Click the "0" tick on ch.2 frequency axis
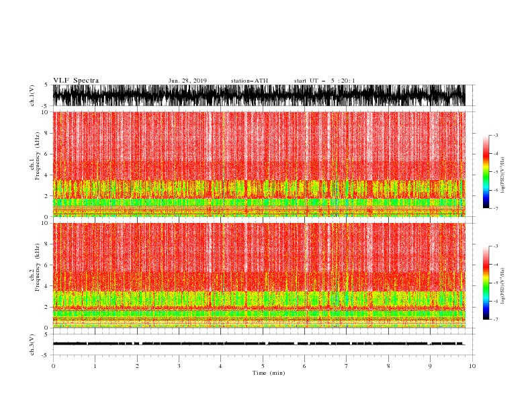This screenshot has height=411, width=532. pyautogui.click(x=47, y=328)
